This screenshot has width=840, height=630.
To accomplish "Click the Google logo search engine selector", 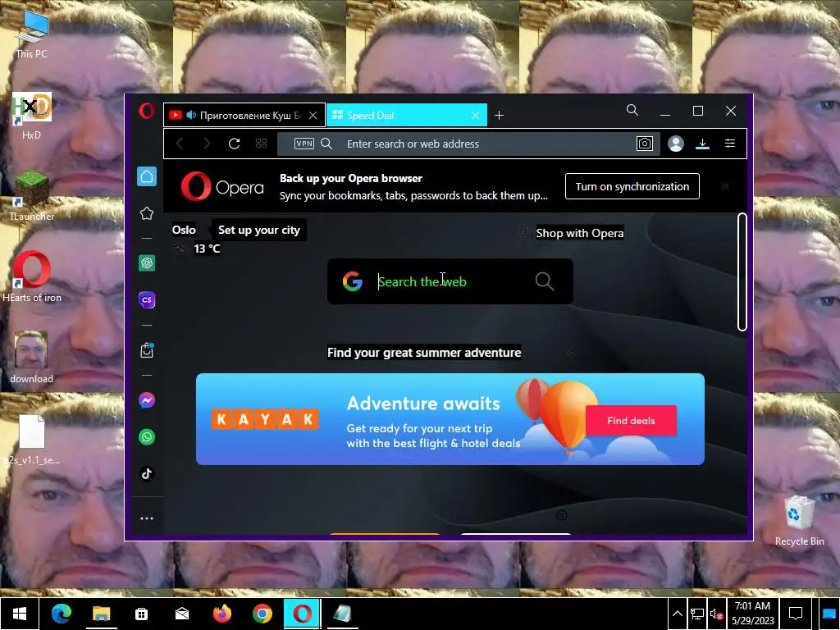I will [353, 281].
